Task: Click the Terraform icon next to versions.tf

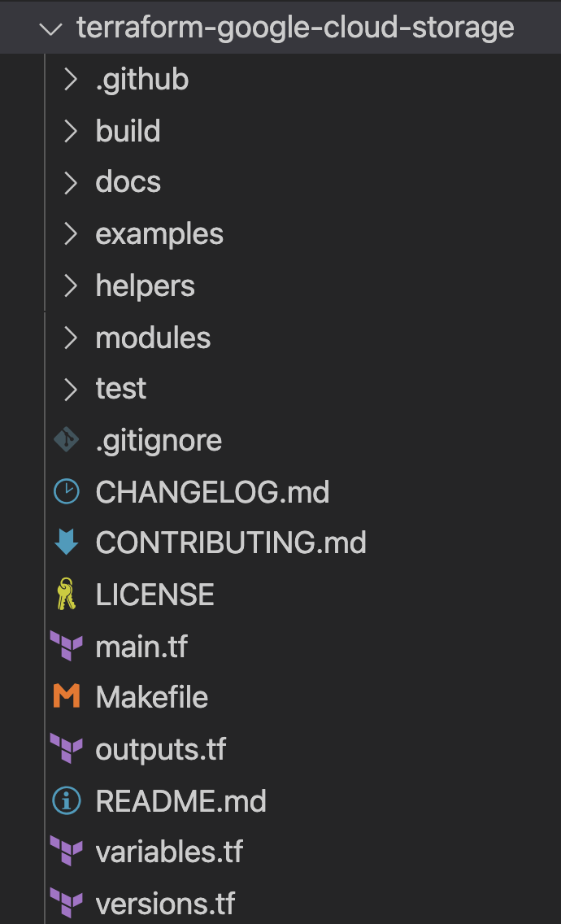Action: tap(66, 904)
